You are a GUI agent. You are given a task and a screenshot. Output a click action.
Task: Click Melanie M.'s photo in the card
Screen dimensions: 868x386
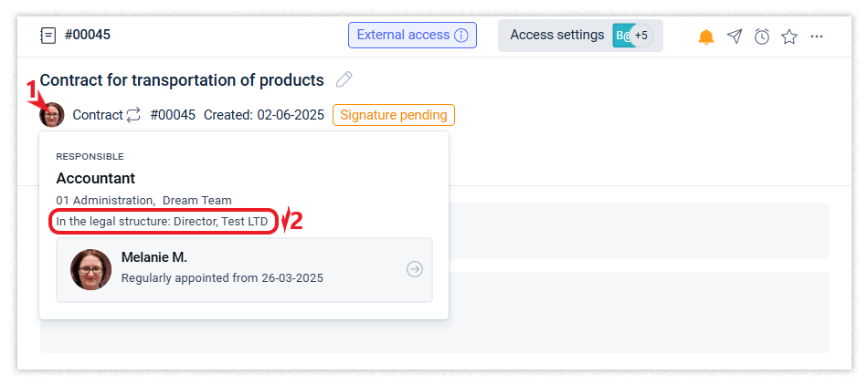(90, 269)
